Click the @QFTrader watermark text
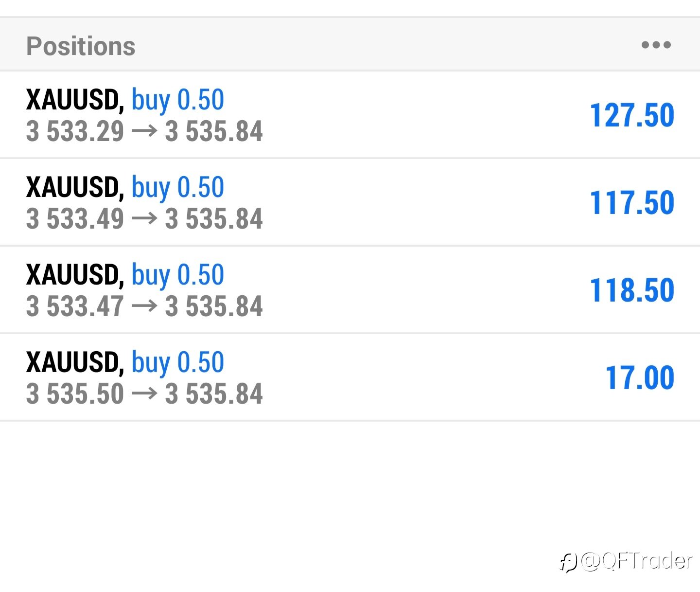The height and width of the screenshot is (592, 700). pyautogui.click(x=636, y=561)
